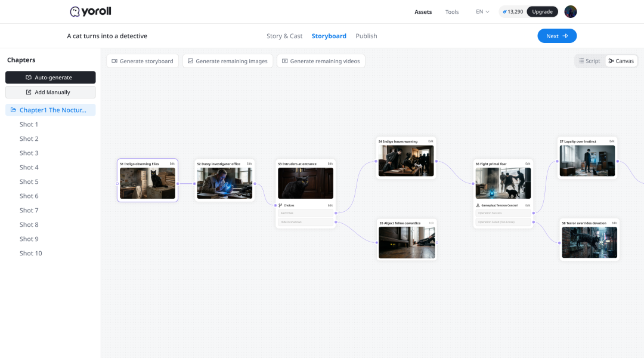Select Shot 6 in chapter list
The width and height of the screenshot is (644, 358).
[29, 196]
